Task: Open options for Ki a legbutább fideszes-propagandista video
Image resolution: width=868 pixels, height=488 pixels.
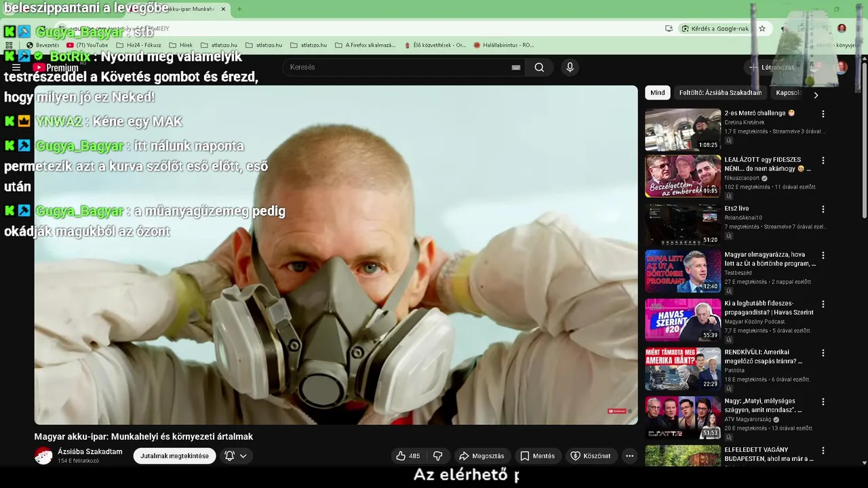Action: 823,304
